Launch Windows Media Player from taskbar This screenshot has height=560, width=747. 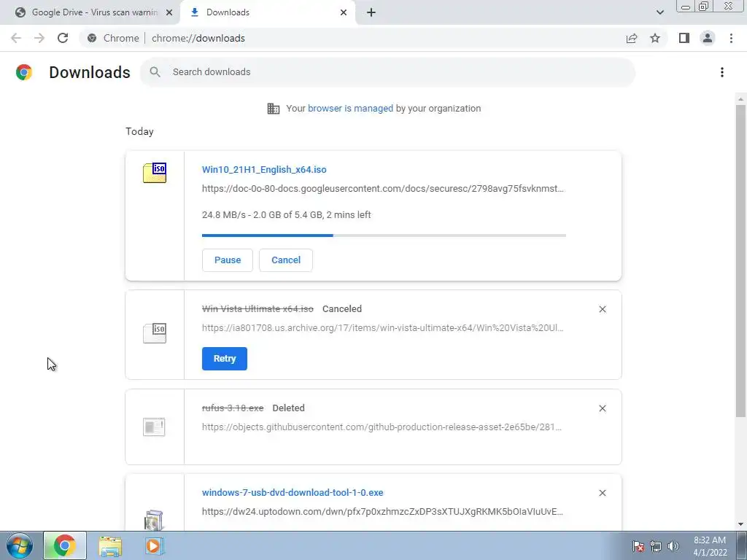(154, 545)
